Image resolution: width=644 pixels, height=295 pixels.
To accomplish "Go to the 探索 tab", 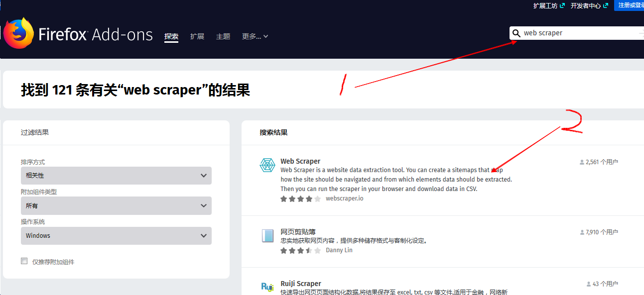I will coord(171,36).
